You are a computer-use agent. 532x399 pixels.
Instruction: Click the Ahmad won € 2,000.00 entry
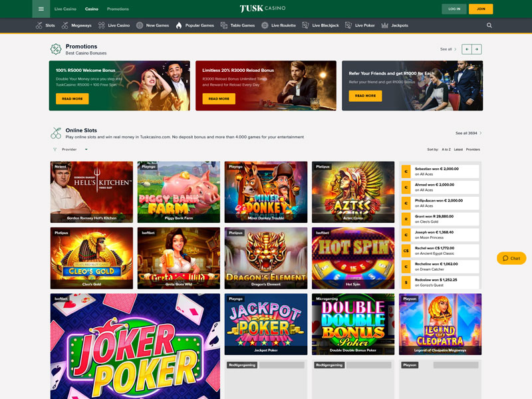(x=440, y=188)
